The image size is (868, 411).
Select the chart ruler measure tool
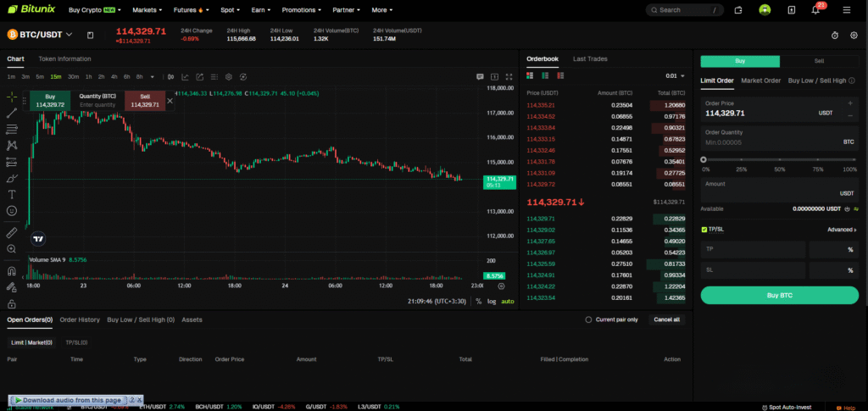(12, 232)
